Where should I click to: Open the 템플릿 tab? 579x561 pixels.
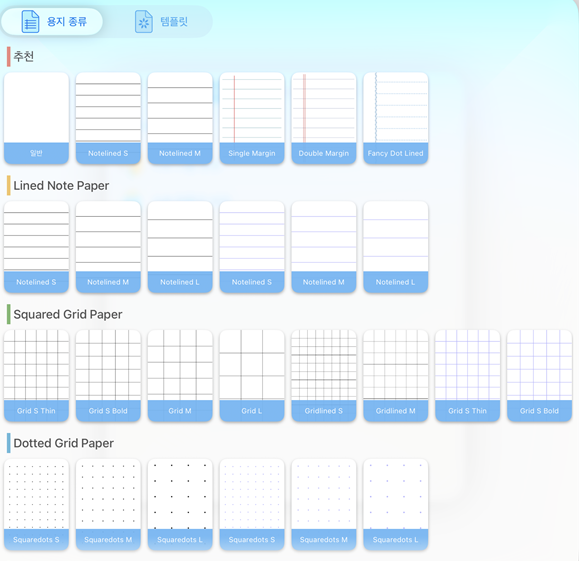click(x=161, y=22)
